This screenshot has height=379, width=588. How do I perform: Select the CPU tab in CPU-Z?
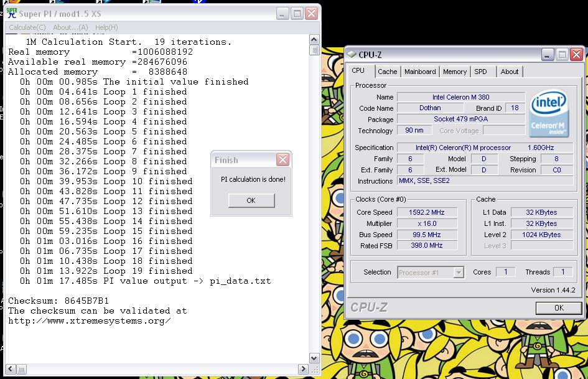[358, 70]
